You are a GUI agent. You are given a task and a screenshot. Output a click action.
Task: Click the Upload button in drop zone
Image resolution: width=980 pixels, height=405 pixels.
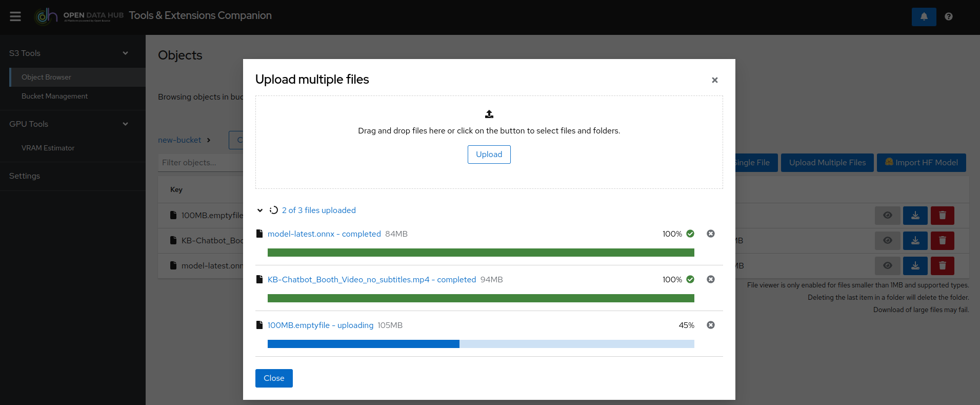(x=489, y=155)
